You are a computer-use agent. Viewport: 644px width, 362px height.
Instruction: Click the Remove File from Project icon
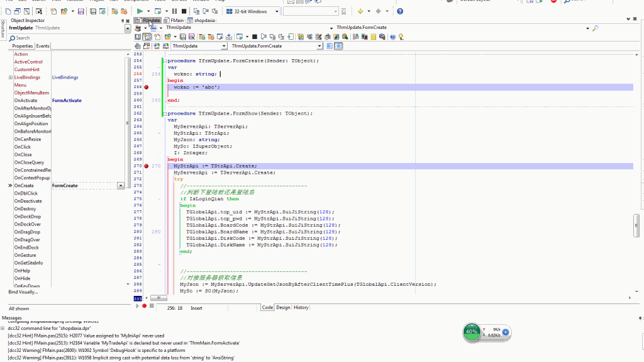(124, 11)
